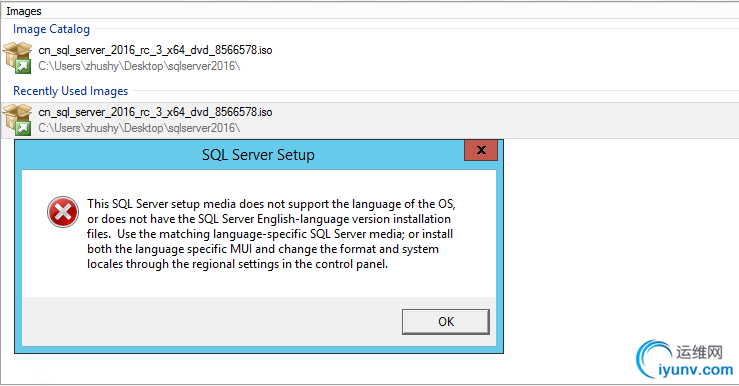This screenshot has height=386, width=739.
Task: Click the red error icon in the dialog
Action: click(63, 212)
